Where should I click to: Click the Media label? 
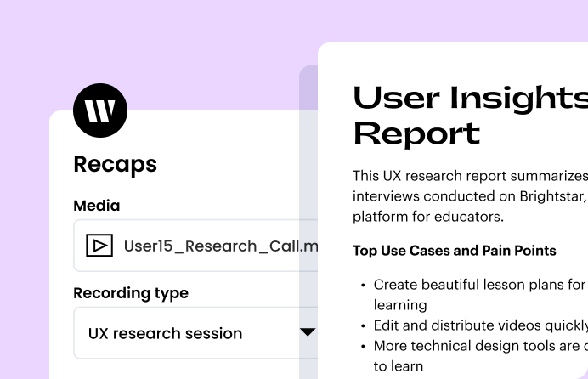[x=97, y=206]
